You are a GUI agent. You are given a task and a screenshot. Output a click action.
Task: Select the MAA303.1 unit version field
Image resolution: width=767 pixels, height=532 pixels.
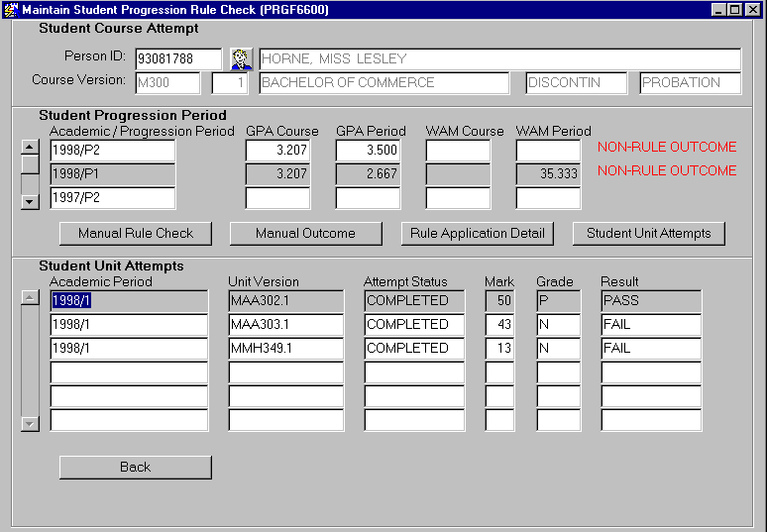[285, 325]
